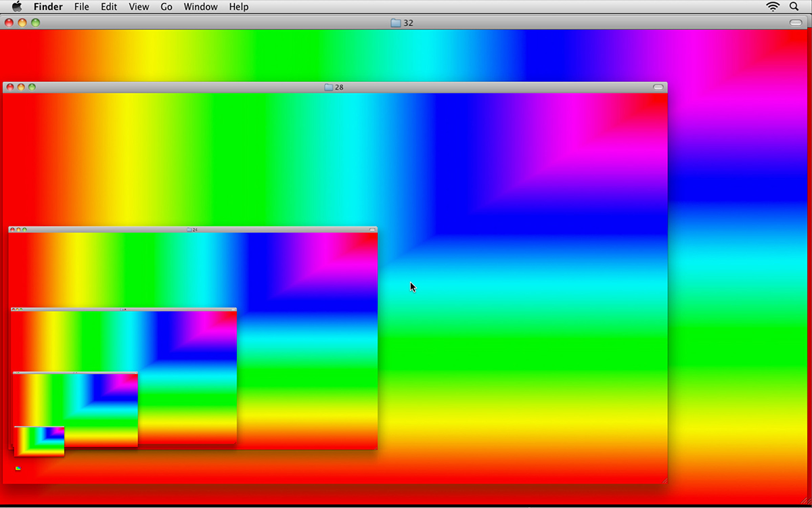Toggle toolbar pill button on window "32"
This screenshot has height=508, width=812.
point(795,23)
